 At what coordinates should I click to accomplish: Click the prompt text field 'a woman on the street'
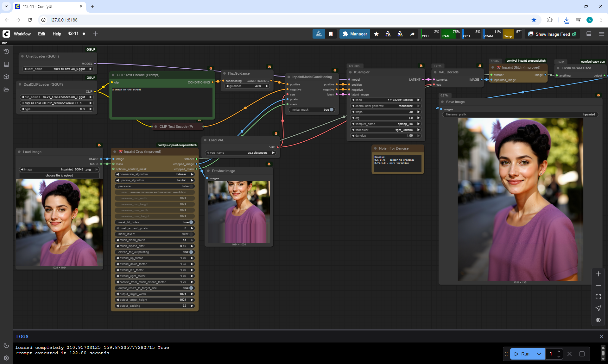click(161, 101)
